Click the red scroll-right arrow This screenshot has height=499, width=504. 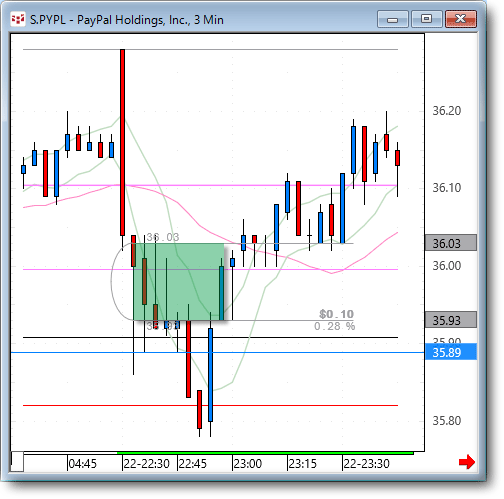(x=467, y=462)
